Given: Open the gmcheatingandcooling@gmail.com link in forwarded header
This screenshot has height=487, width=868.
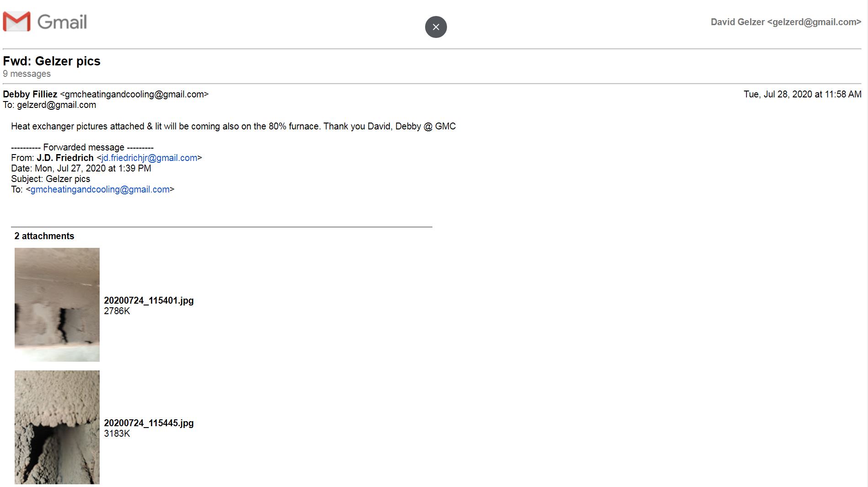Looking at the screenshot, I should (x=100, y=189).
